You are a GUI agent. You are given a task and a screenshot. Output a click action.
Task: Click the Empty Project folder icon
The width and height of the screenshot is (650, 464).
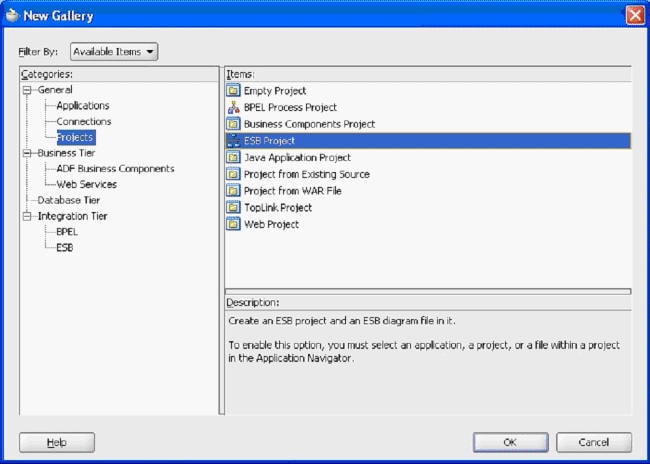pyautogui.click(x=233, y=90)
